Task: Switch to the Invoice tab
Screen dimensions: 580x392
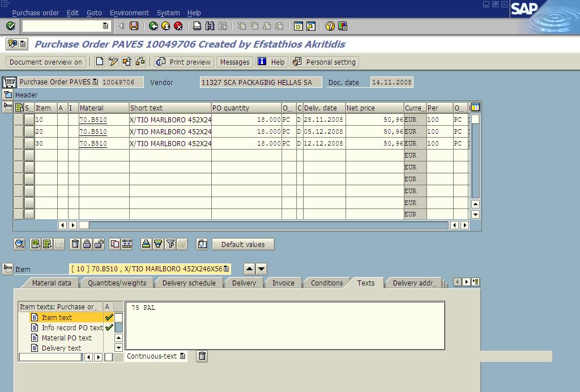Action: pyautogui.click(x=283, y=283)
